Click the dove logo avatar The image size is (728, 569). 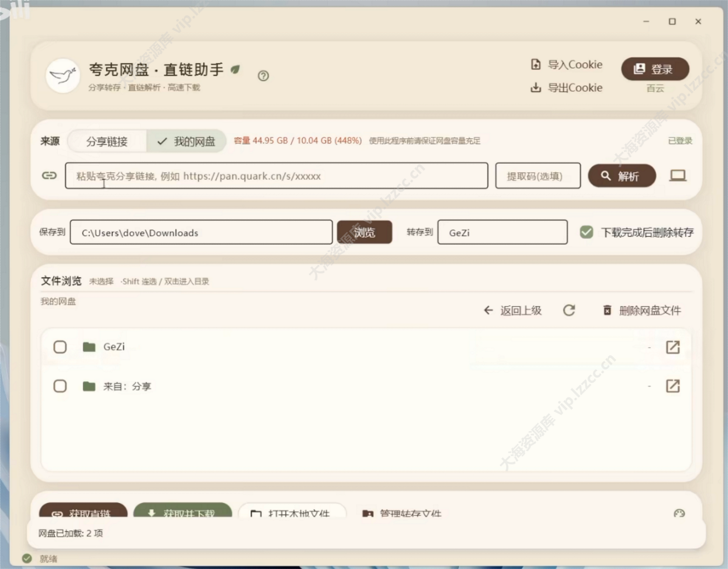63,76
